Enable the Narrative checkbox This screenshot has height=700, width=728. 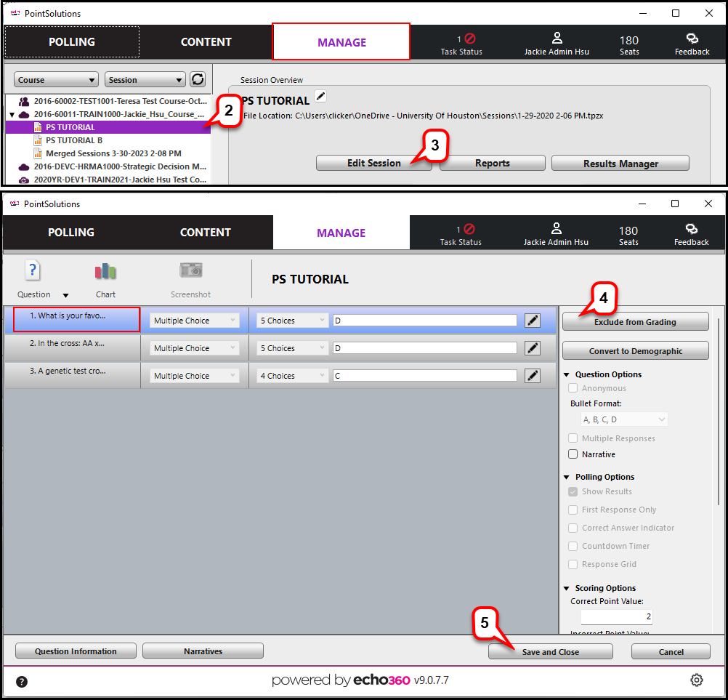tap(573, 454)
